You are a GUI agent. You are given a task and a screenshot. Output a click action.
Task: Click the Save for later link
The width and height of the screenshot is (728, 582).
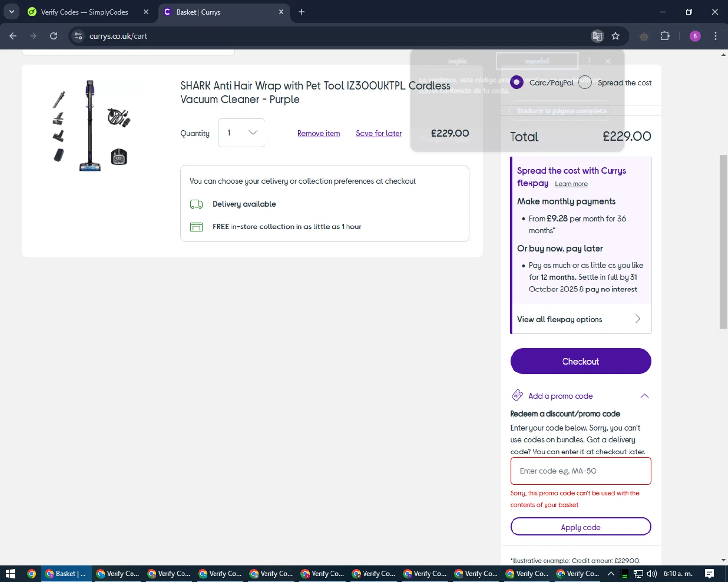pyautogui.click(x=379, y=133)
